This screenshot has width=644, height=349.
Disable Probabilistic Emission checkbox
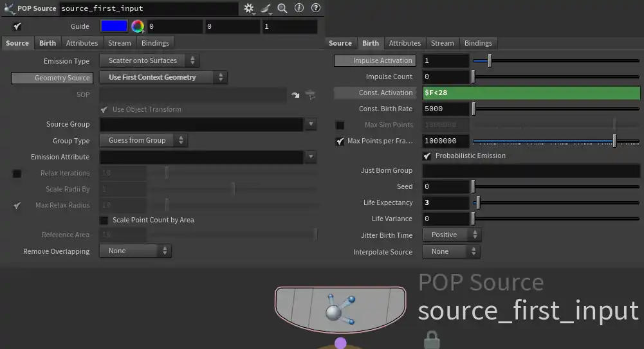point(427,156)
